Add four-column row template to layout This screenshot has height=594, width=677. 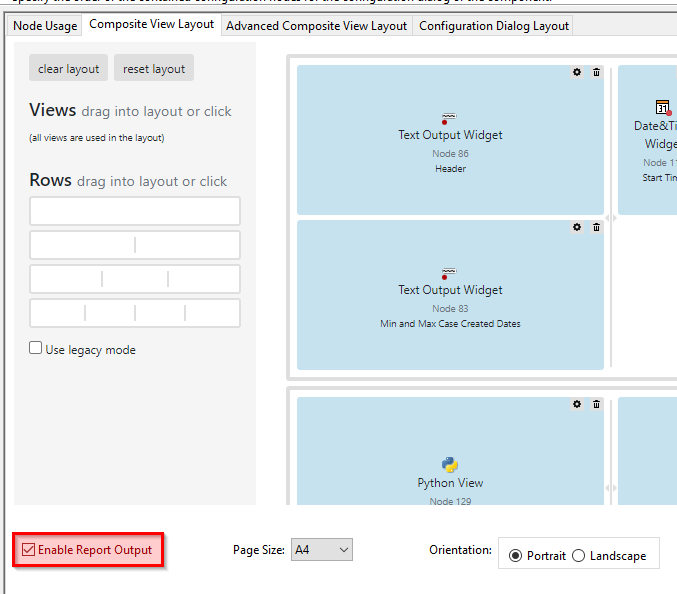[135, 313]
